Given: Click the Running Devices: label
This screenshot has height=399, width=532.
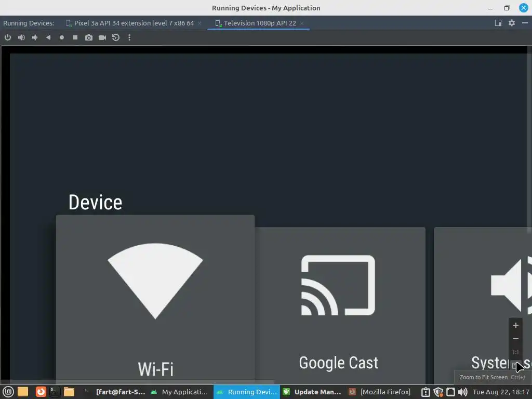Looking at the screenshot, I should tap(29, 23).
